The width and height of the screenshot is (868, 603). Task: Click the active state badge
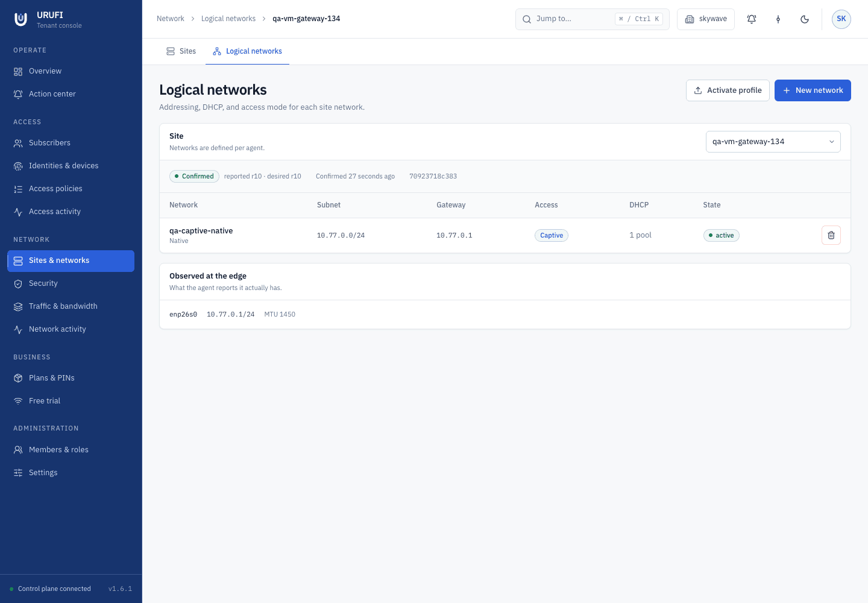pyautogui.click(x=722, y=235)
